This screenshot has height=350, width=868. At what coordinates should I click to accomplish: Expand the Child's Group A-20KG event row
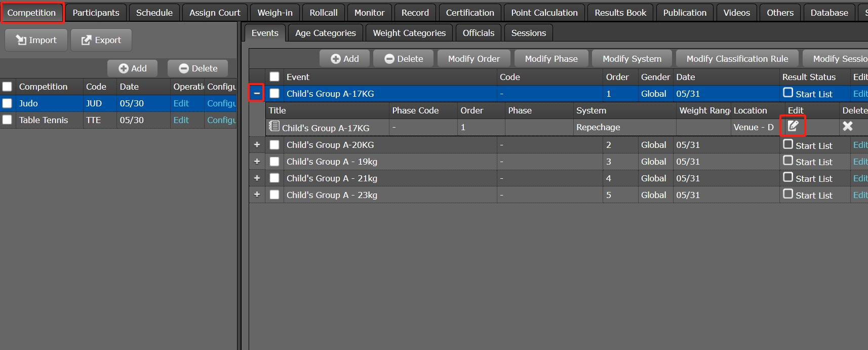coord(257,145)
